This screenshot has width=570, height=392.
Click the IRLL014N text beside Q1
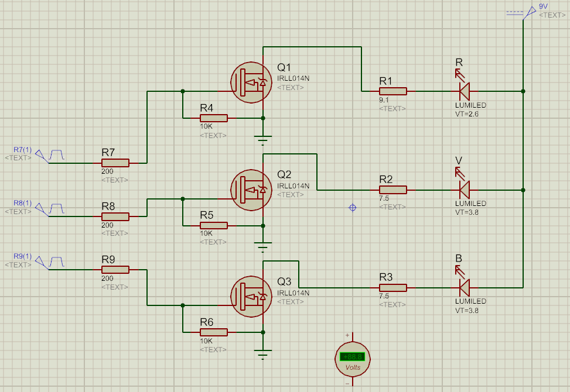pyautogui.click(x=293, y=78)
